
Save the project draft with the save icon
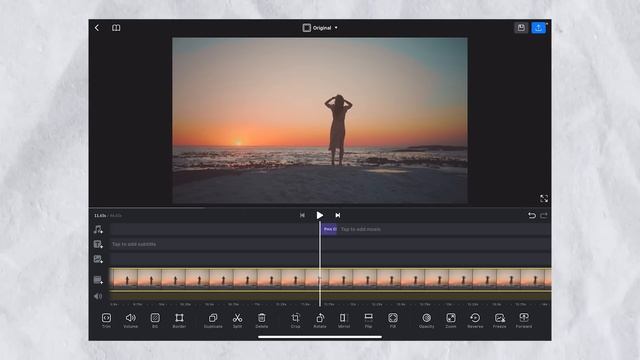tap(521, 28)
